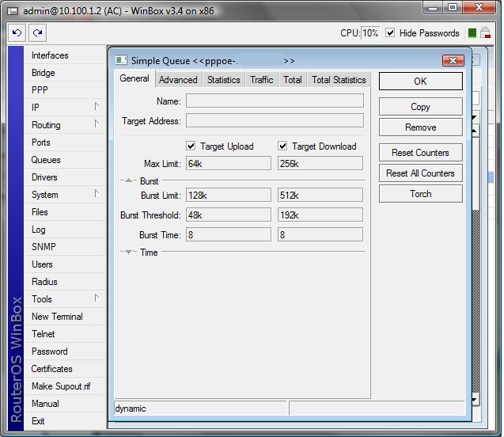Viewport: 504px width, 437px height.
Task: Click the background window scrollbar track
Action: point(476,302)
